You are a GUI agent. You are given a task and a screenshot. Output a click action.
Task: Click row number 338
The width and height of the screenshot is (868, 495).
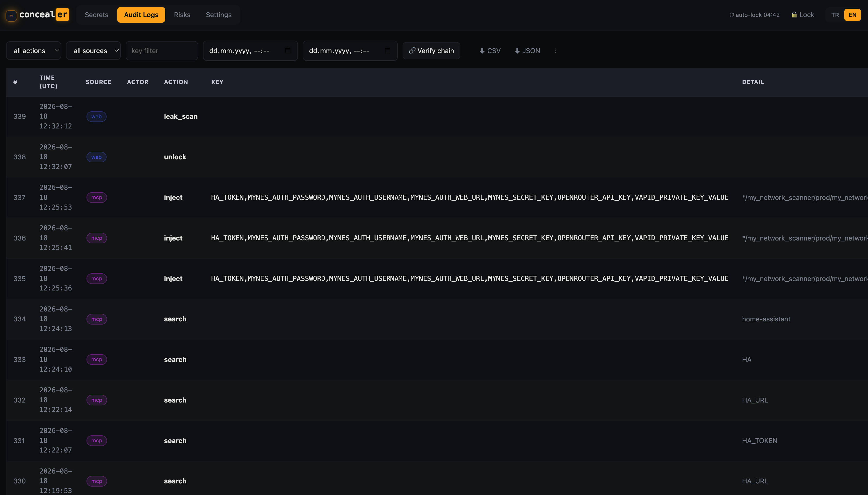[x=19, y=157]
